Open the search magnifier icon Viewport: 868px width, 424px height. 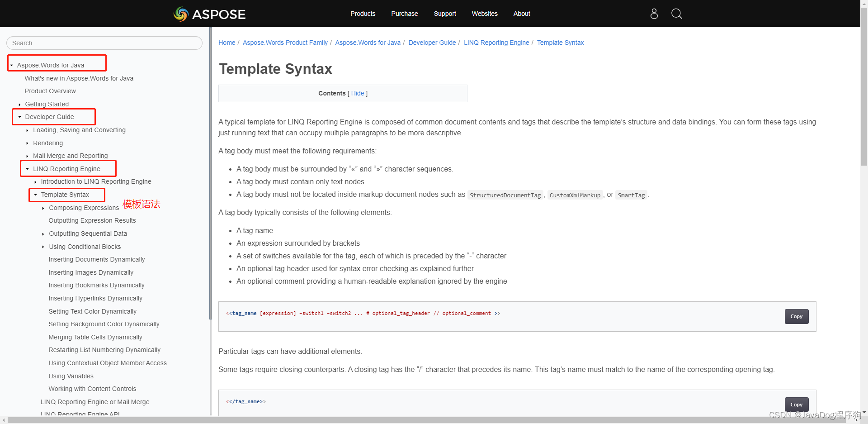676,14
